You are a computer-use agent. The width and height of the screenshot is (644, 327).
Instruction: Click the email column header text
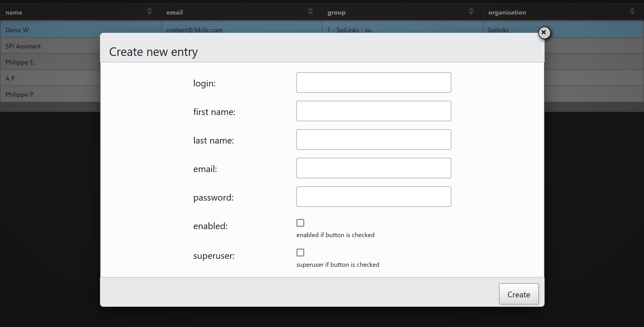pyautogui.click(x=174, y=12)
